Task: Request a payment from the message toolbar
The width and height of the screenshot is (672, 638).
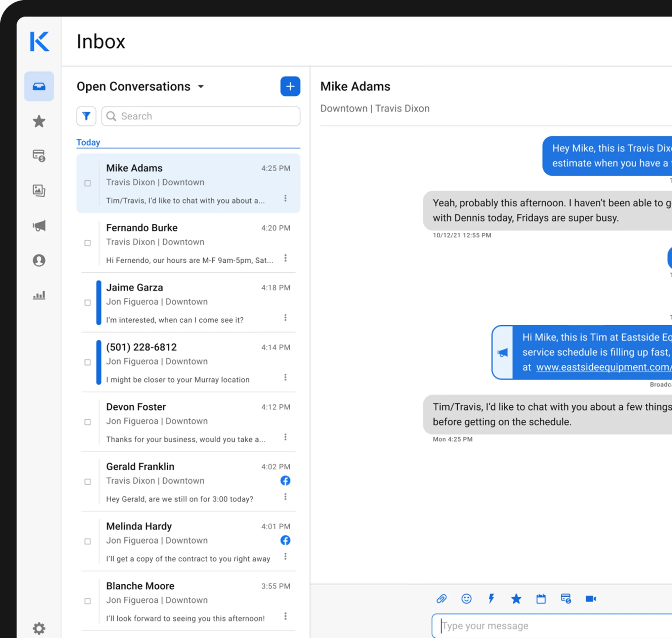Action: click(x=565, y=599)
